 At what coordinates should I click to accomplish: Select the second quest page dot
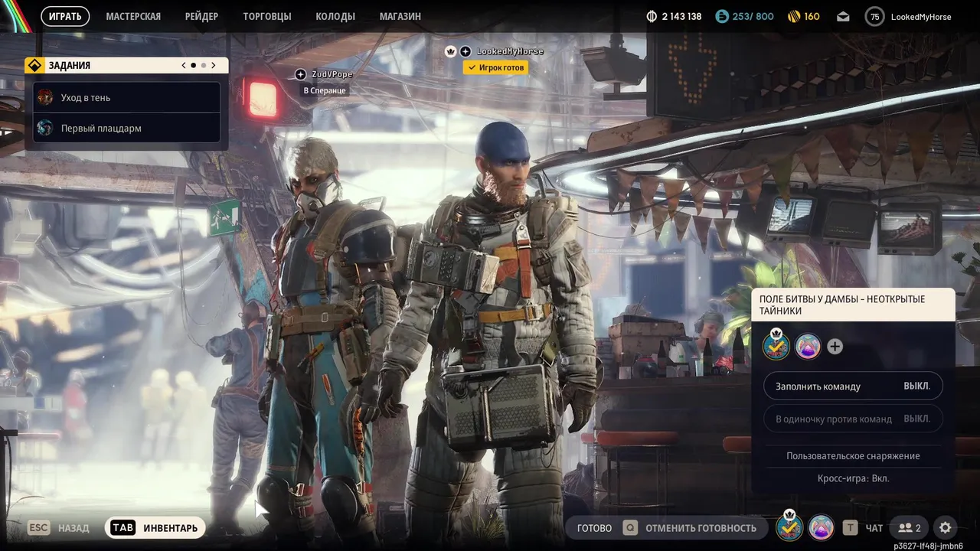point(203,65)
